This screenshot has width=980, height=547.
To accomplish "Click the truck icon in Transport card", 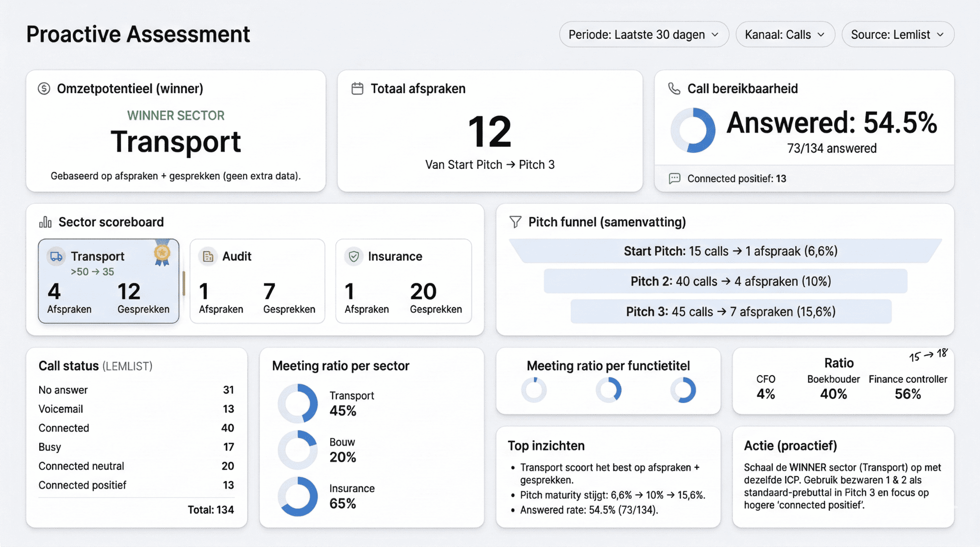I will (x=56, y=257).
